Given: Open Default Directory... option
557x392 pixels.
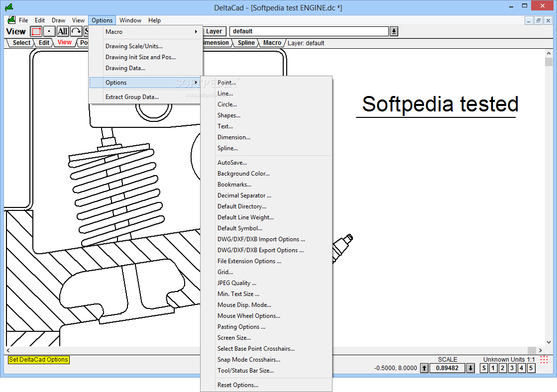Looking at the screenshot, I should click(266, 206).
